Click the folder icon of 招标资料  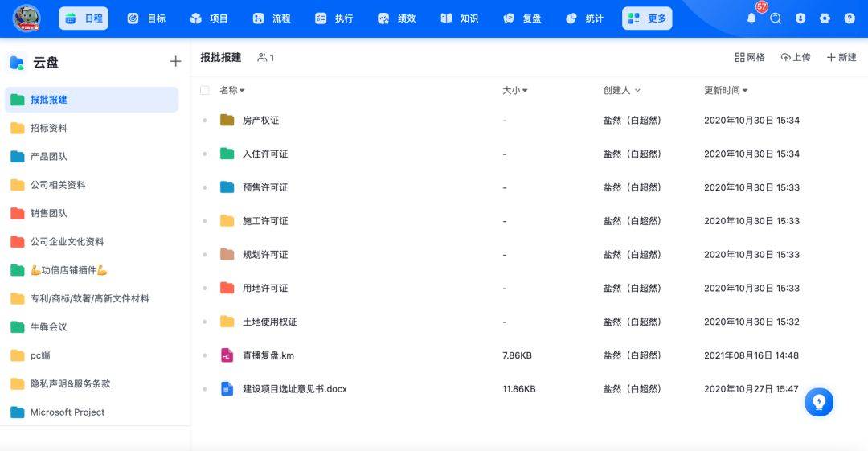pyautogui.click(x=18, y=128)
